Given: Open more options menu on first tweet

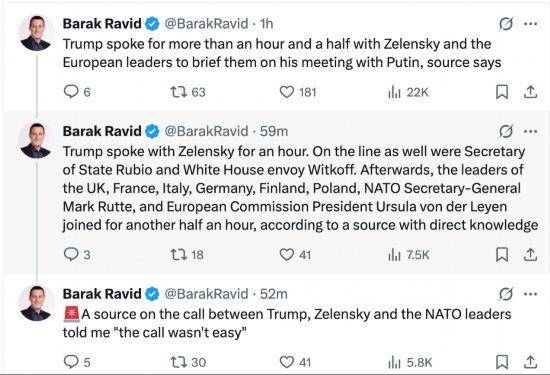Looking at the screenshot, I should tap(530, 24).
